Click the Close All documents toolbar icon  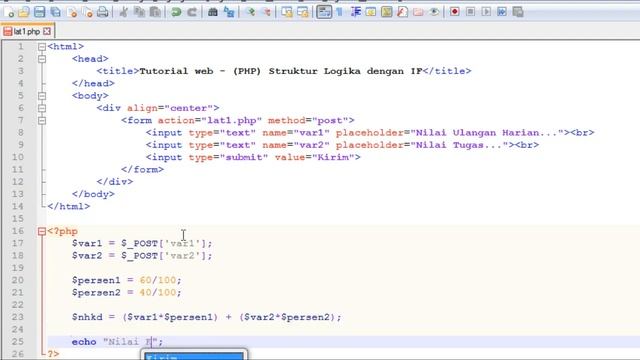click(x=87, y=12)
